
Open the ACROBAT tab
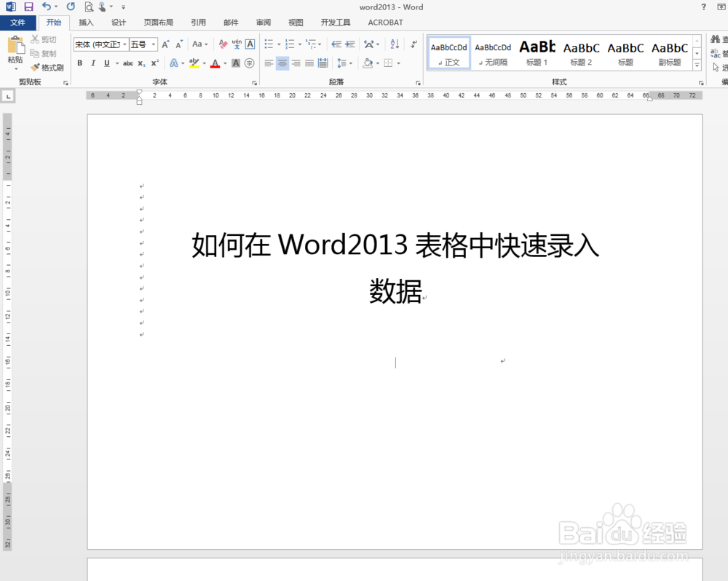point(385,23)
